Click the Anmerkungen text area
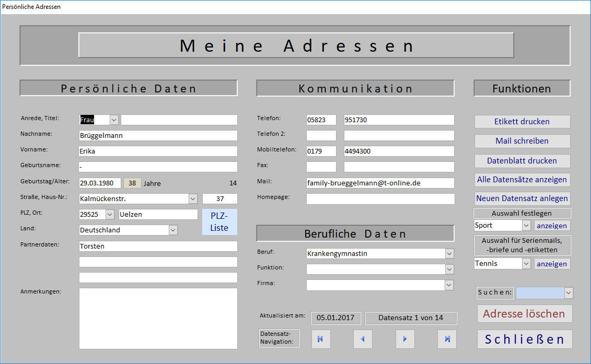 pos(158,319)
